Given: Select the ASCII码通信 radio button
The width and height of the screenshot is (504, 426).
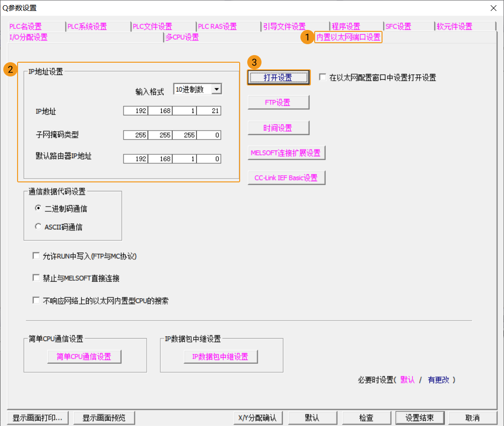Looking at the screenshot, I should coord(38,226).
